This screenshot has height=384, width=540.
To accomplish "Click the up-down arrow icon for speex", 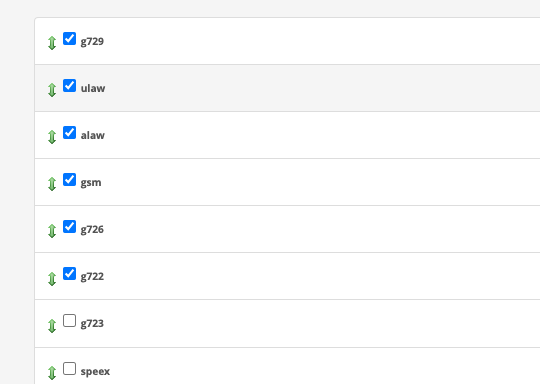I will click(52, 373).
